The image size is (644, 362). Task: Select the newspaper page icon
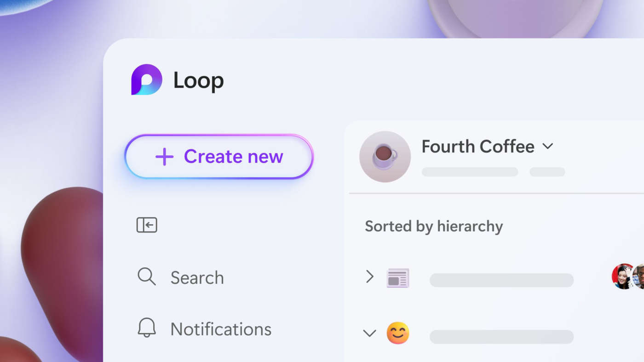(x=398, y=278)
